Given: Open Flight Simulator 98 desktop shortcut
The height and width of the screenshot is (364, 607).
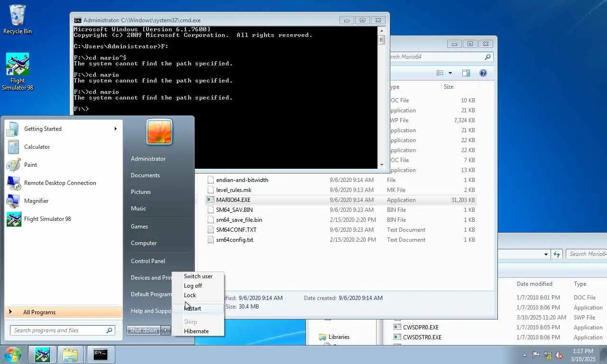Looking at the screenshot, I should point(18,72).
